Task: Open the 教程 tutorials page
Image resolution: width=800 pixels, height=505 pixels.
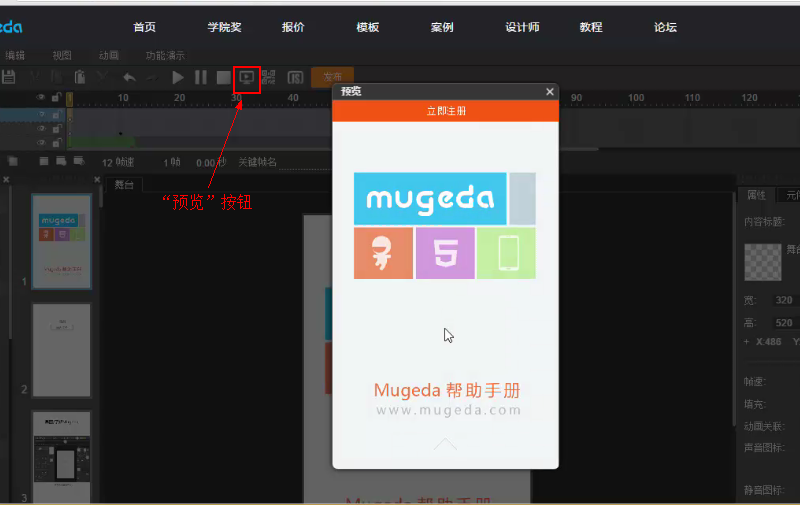Action: click(x=591, y=27)
